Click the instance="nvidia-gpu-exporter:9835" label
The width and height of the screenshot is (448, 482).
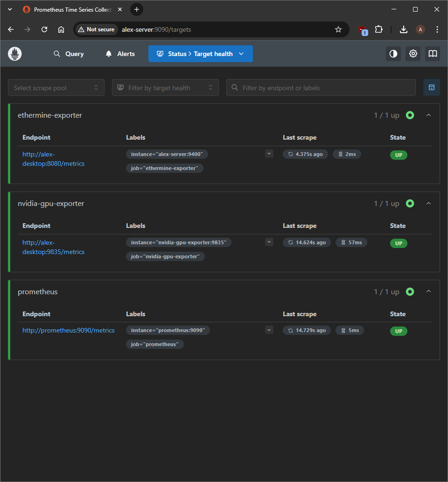pyautogui.click(x=179, y=242)
